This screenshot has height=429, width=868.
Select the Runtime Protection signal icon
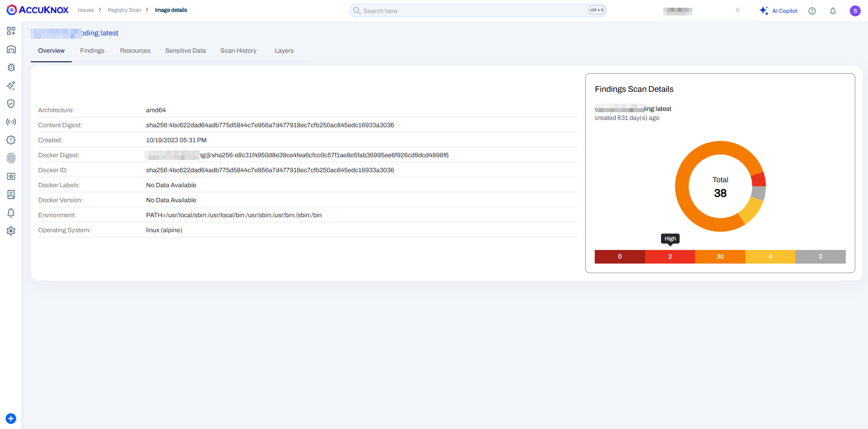pos(11,122)
